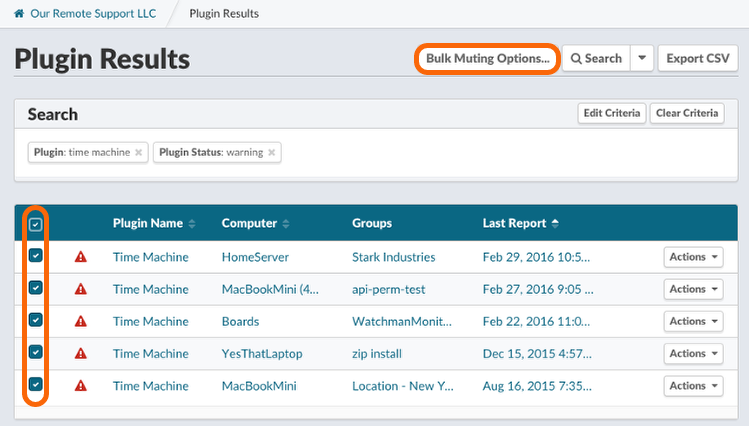
Task: Click Computer column header
Action: coord(249,224)
